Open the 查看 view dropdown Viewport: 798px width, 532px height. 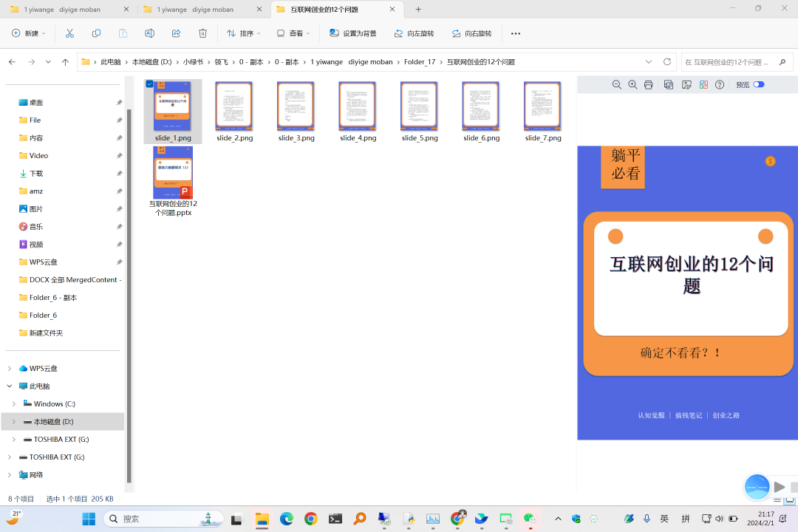(293, 33)
